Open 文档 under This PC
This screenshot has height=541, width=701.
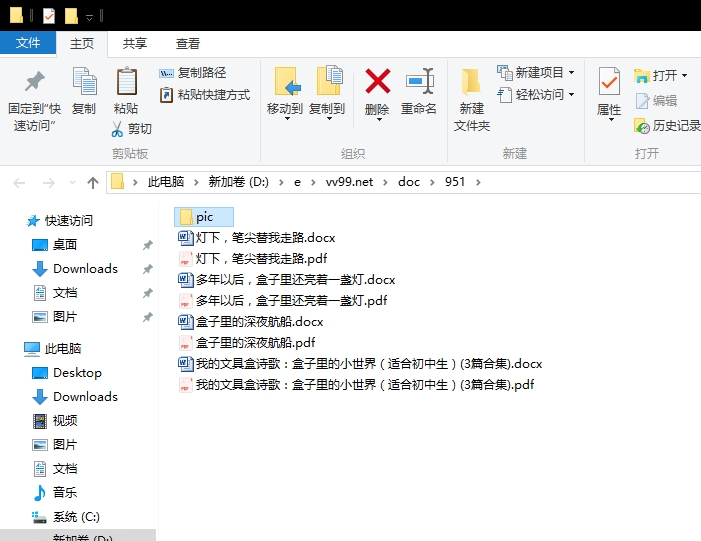coord(55,469)
